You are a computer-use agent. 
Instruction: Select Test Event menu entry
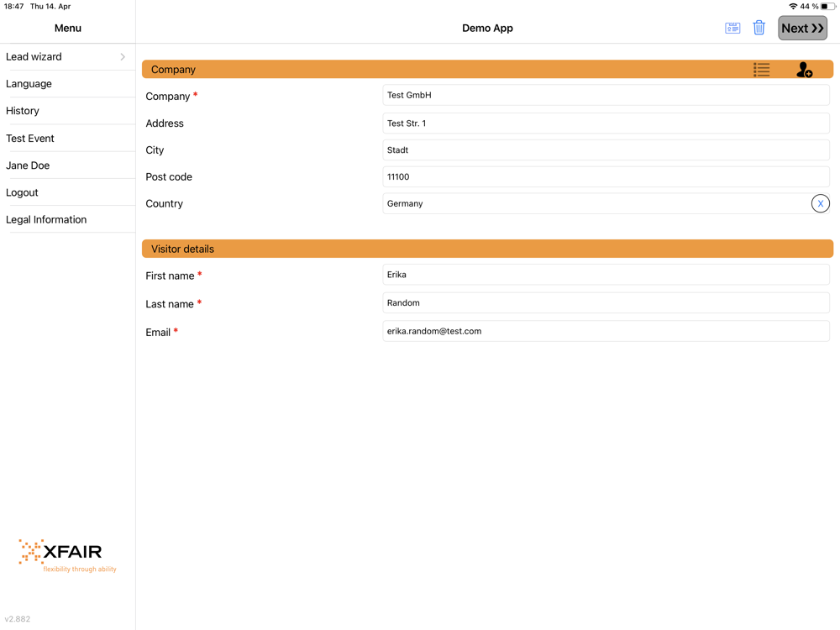(x=67, y=139)
